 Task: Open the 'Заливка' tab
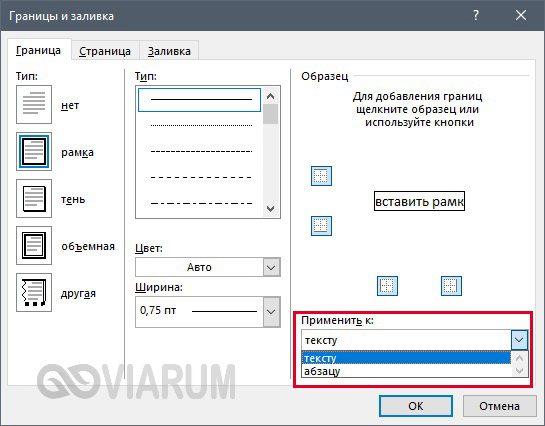169,51
